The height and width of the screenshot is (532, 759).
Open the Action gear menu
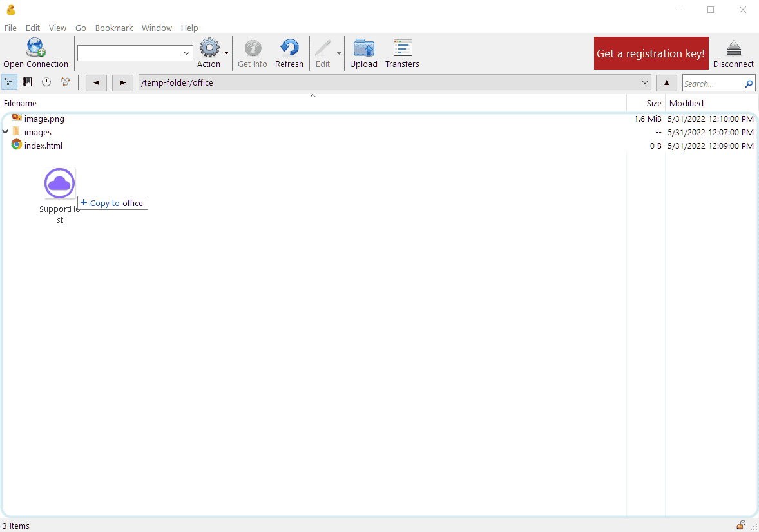209,48
